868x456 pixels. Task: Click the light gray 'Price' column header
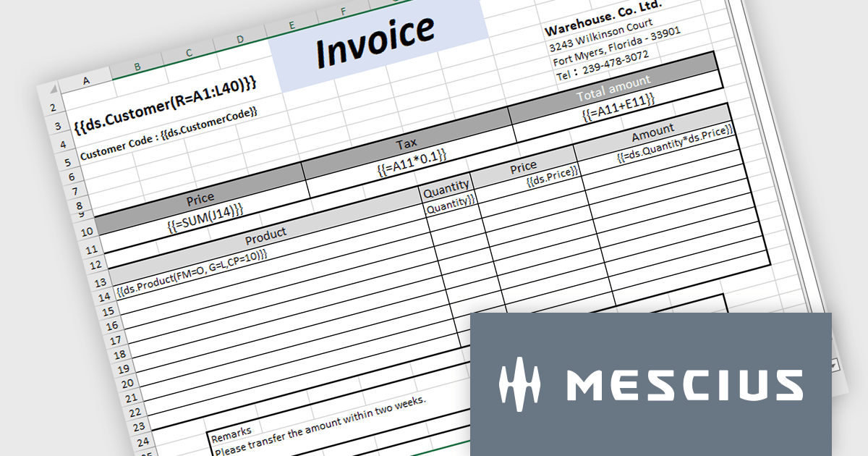[x=523, y=169]
